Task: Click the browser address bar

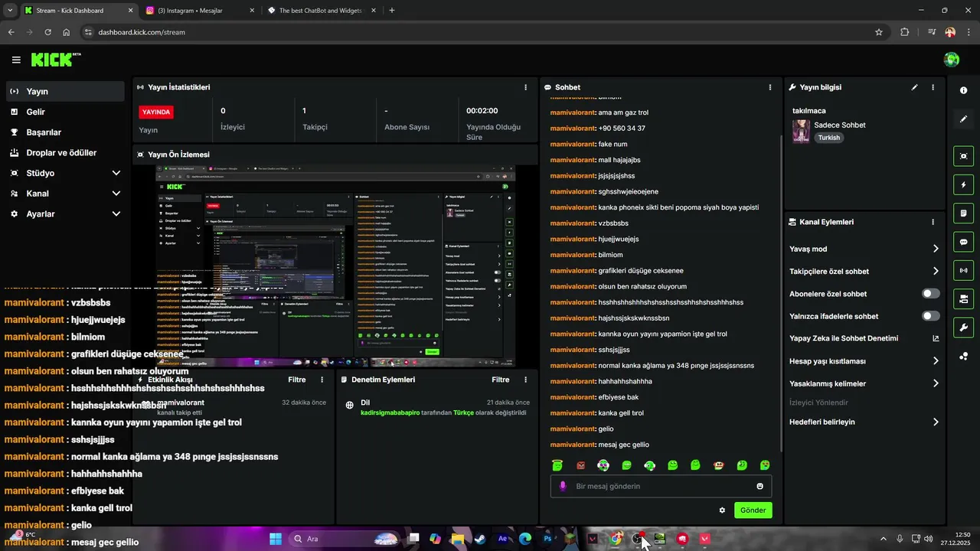Action: coord(475,32)
